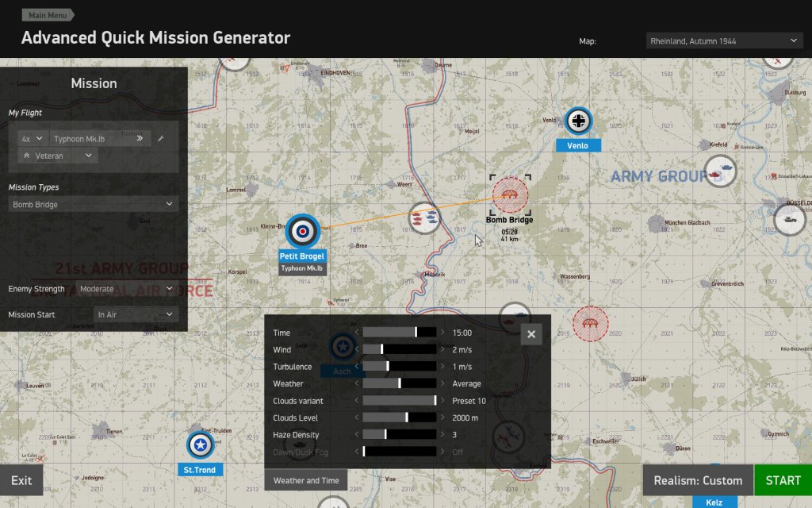
Task: Increase Time using its right arrow
Action: 442,333
